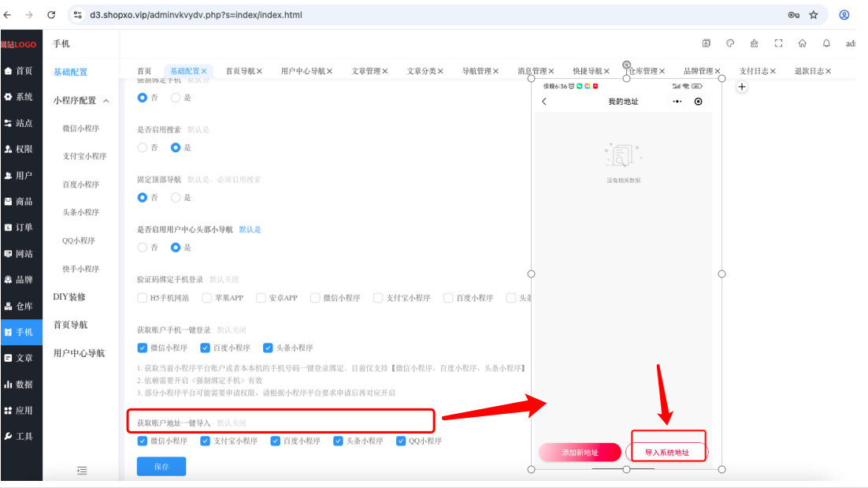The image size is (868, 488).
Task: Open the browser profile avatar menu
Action: tap(844, 15)
